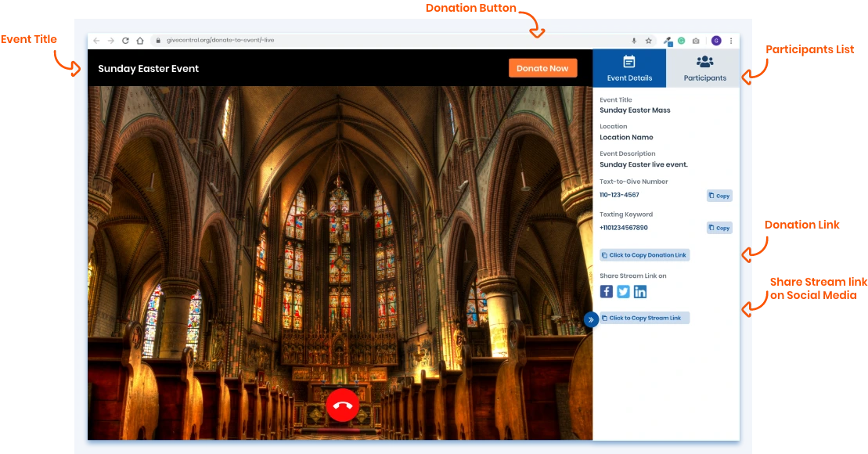Share stream link on LinkedIn
The image size is (868, 454).
coord(640,291)
